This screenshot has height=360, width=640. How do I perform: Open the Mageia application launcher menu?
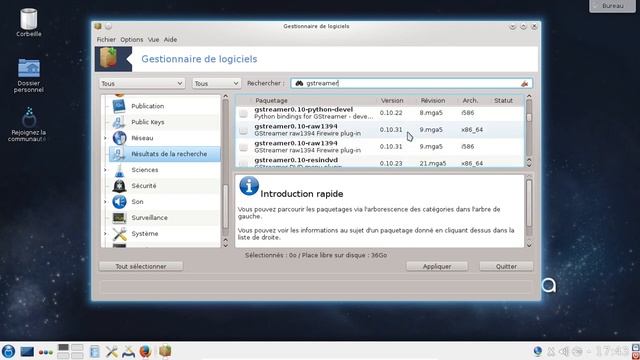8,351
